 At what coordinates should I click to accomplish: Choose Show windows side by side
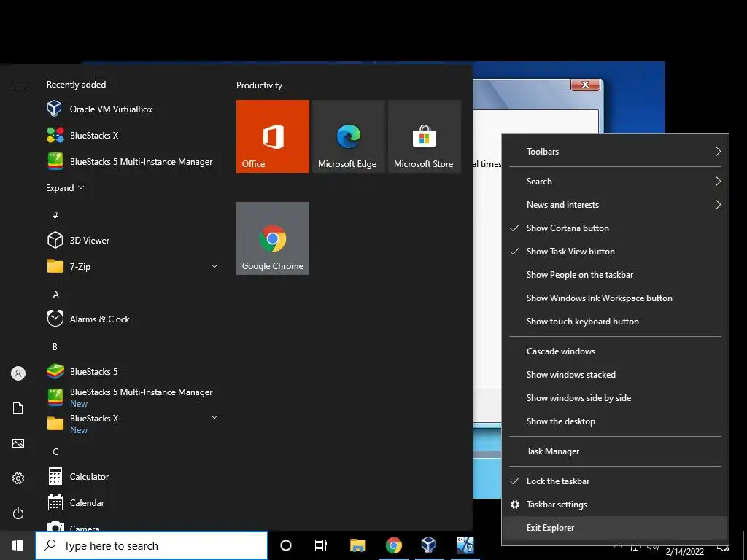[x=615, y=398]
